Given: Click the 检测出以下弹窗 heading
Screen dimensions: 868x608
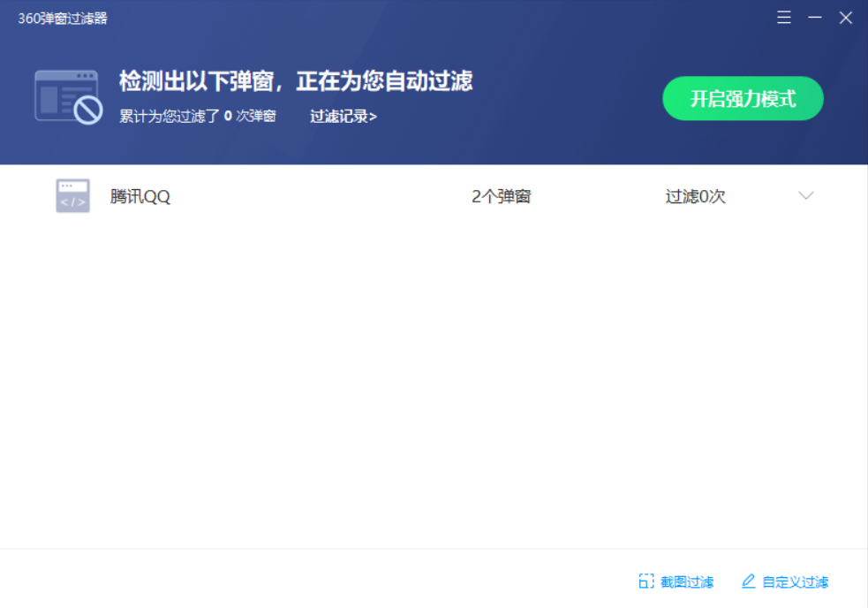Looking at the screenshot, I should coord(296,81).
